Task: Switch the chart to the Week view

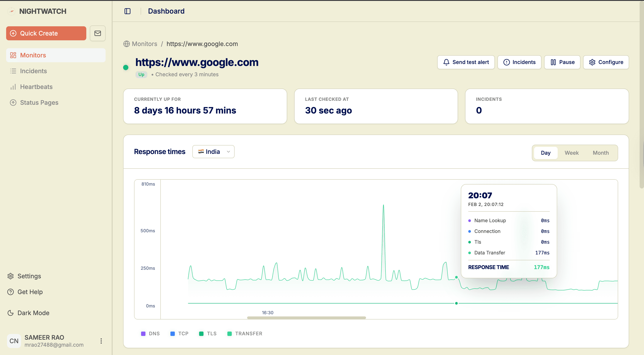Action: pyautogui.click(x=571, y=153)
